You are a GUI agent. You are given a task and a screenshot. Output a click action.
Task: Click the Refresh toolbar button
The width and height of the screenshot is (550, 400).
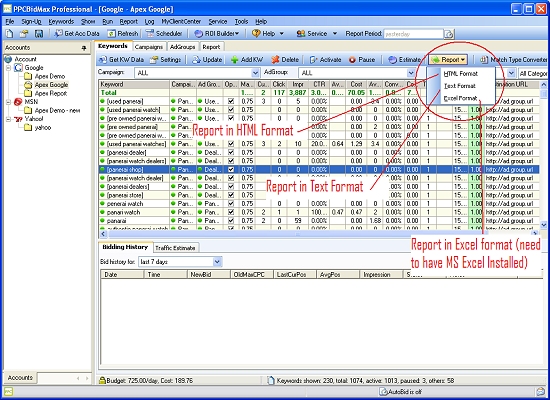tap(123, 34)
